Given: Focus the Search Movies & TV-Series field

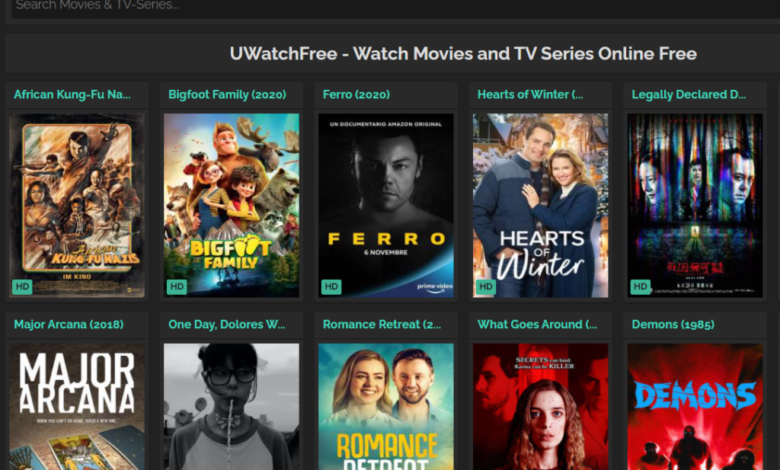Looking at the screenshot, I should pyautogui.click(x=395, y=6).
